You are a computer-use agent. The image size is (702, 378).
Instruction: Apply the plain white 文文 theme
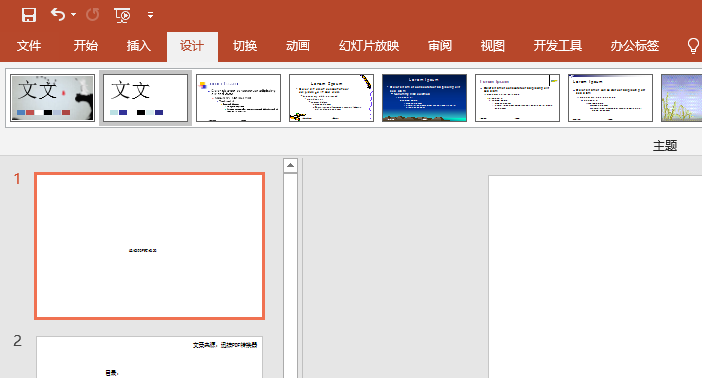[x=146, y=98]
